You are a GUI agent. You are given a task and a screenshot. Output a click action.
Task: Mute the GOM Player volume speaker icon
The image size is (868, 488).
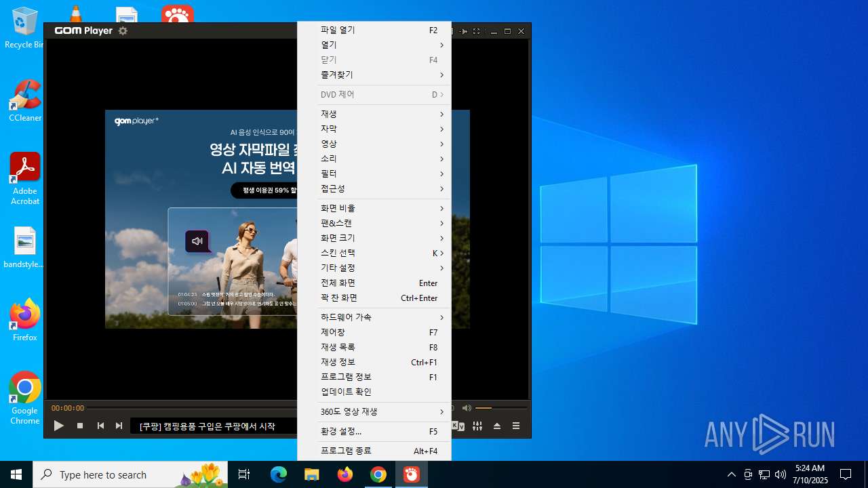[x=467, y=408]
